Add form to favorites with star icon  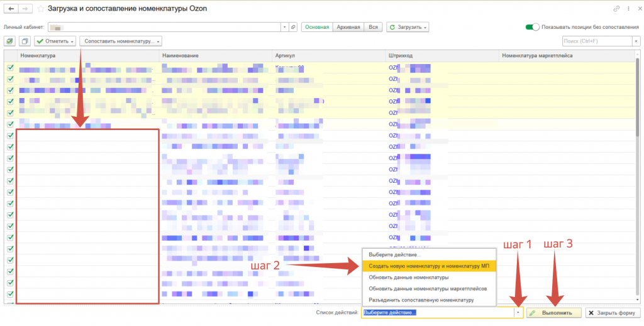coord(41,9)
